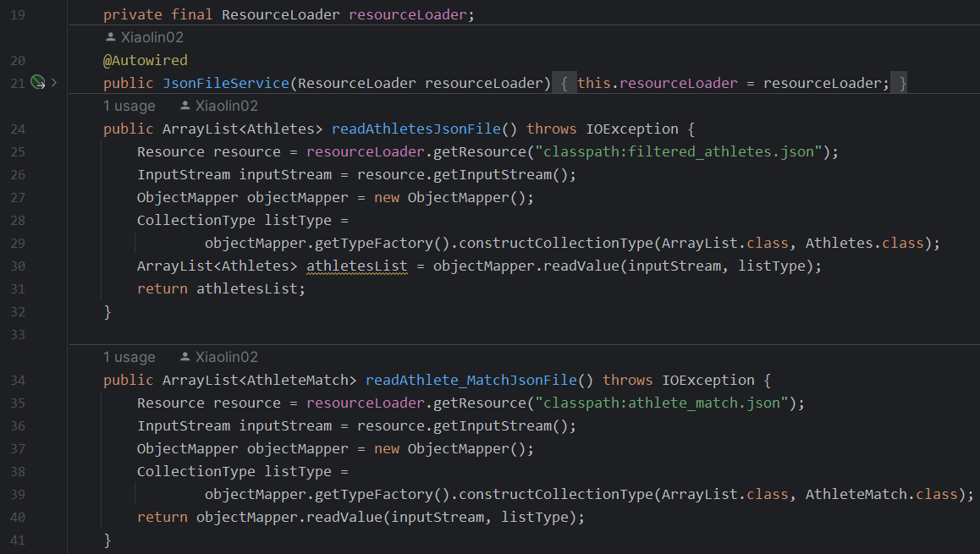
Task: Click line number 24 in the gutter
Action: coord(18,129)
